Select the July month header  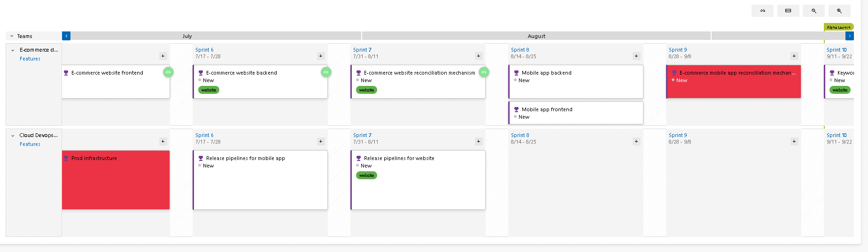(187, 36)
